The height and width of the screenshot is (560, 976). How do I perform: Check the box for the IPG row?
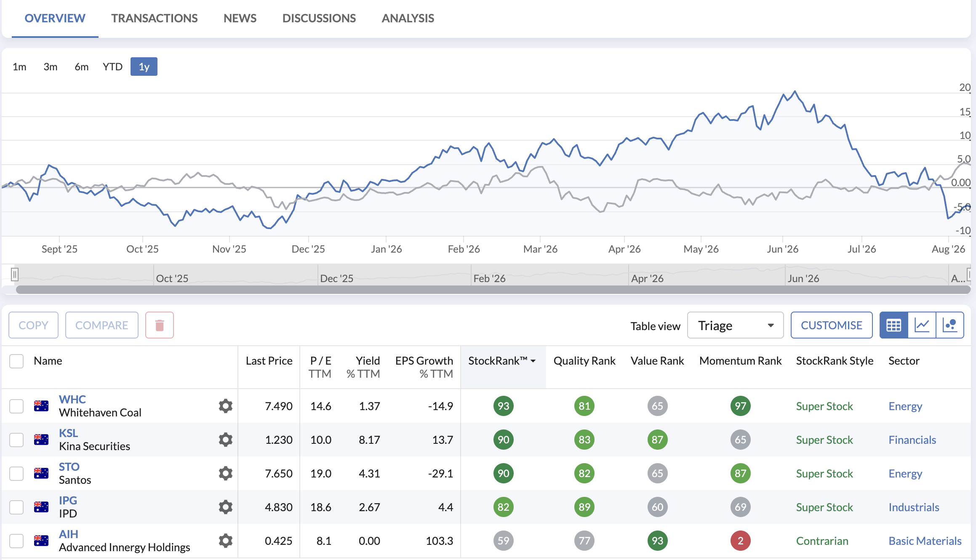tap(16, 507)
